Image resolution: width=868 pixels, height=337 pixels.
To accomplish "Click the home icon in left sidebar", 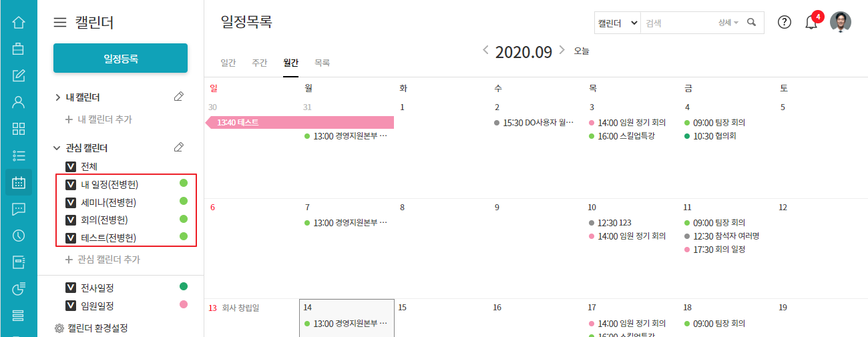I will coord(19,23).
